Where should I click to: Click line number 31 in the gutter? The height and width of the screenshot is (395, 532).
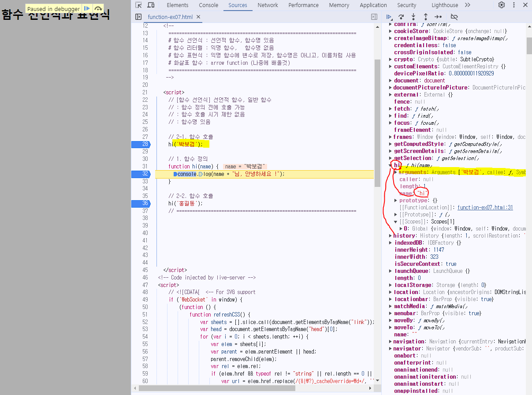(x=145, y=167)
